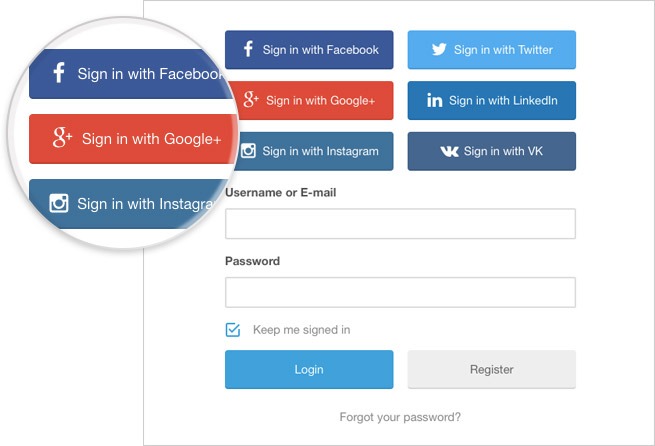The height and width of the screenshot is (446, 655).
Task: Click the magnified Facebook icon
Action: click(59, 74)
